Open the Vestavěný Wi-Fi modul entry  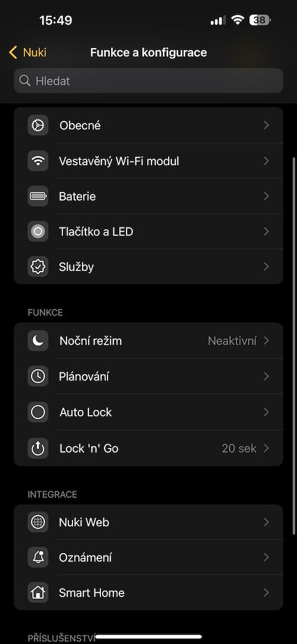(x=148, y=160)
